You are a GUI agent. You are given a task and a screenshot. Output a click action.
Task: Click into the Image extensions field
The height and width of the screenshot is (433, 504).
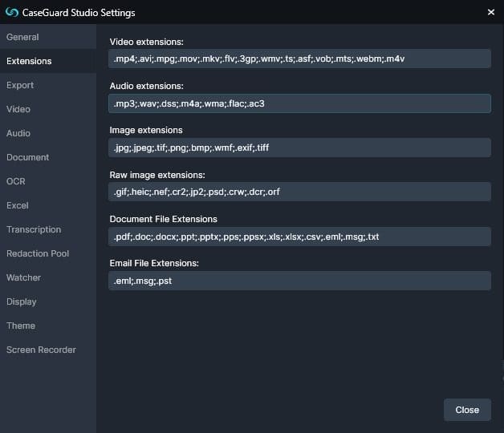pos(299,148)
